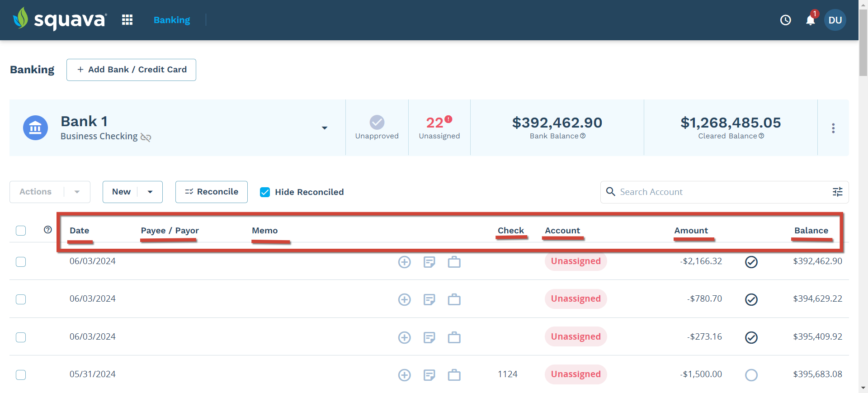Open the note icon for the -$2,166.32 row
868x393 pixels.
pyautogui.click(x=429, y=262)
